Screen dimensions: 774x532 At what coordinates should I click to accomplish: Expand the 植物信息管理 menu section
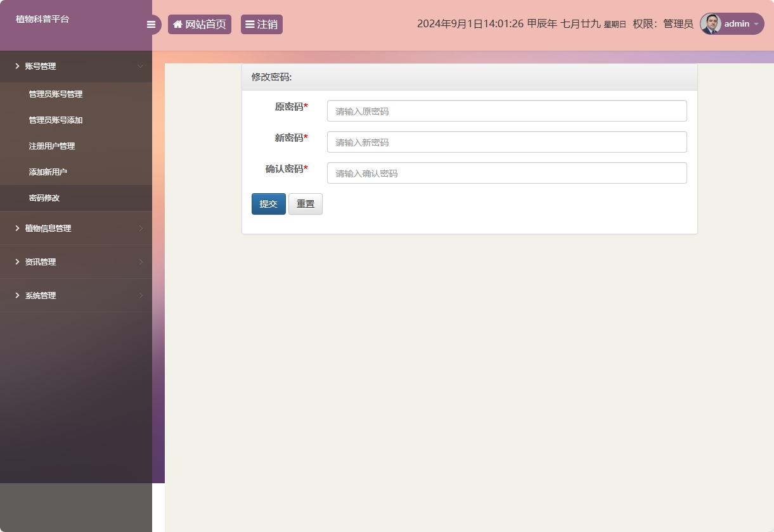click(x=76, y=229)
